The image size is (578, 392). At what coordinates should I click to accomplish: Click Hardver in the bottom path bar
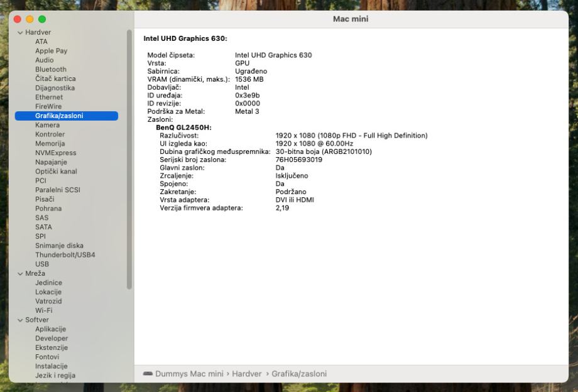point(247,374)
